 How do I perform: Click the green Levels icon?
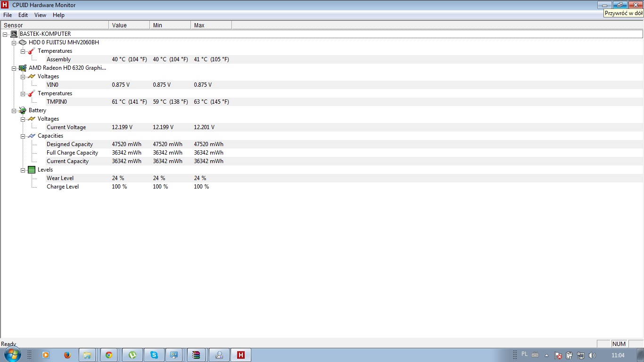[x=32, y=170]
